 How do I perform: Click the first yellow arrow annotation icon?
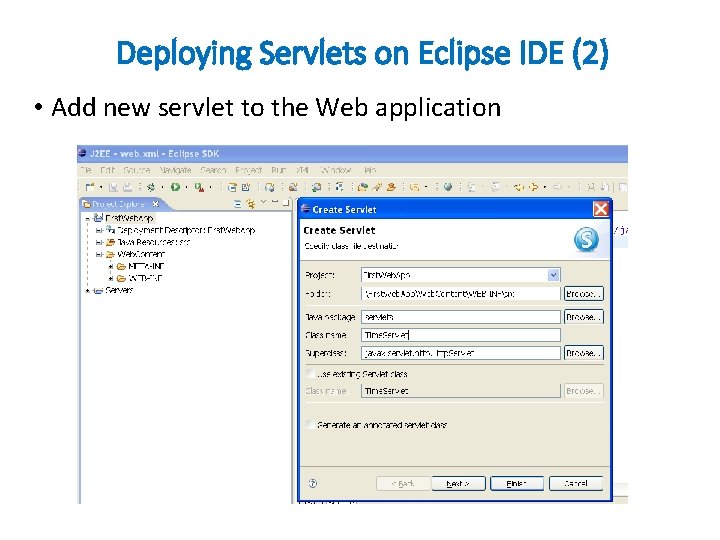click(x=519, y=187)
